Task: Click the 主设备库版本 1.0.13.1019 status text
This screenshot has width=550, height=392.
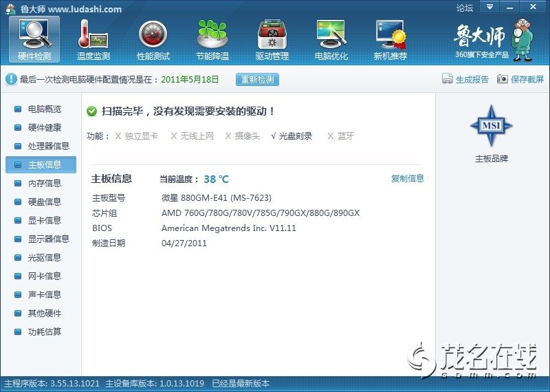Action: 155,383
